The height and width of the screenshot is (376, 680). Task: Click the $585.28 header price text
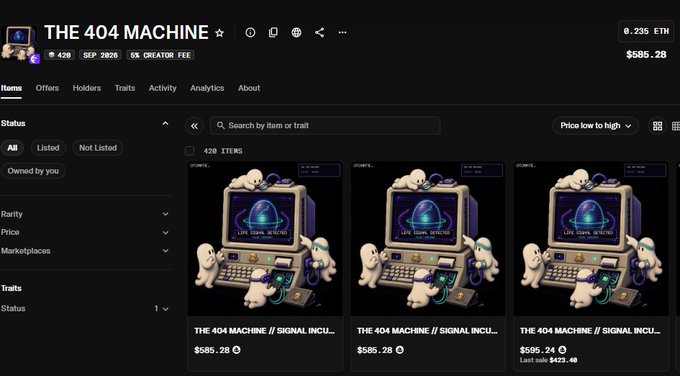pos(646,55)
